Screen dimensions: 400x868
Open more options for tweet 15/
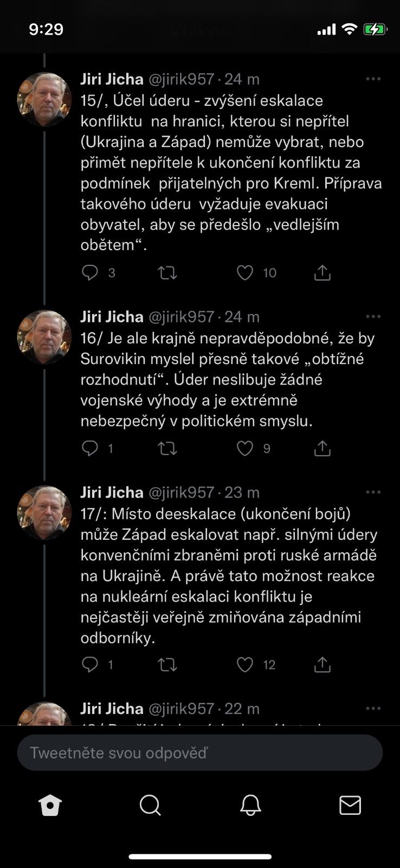[373, 79]
